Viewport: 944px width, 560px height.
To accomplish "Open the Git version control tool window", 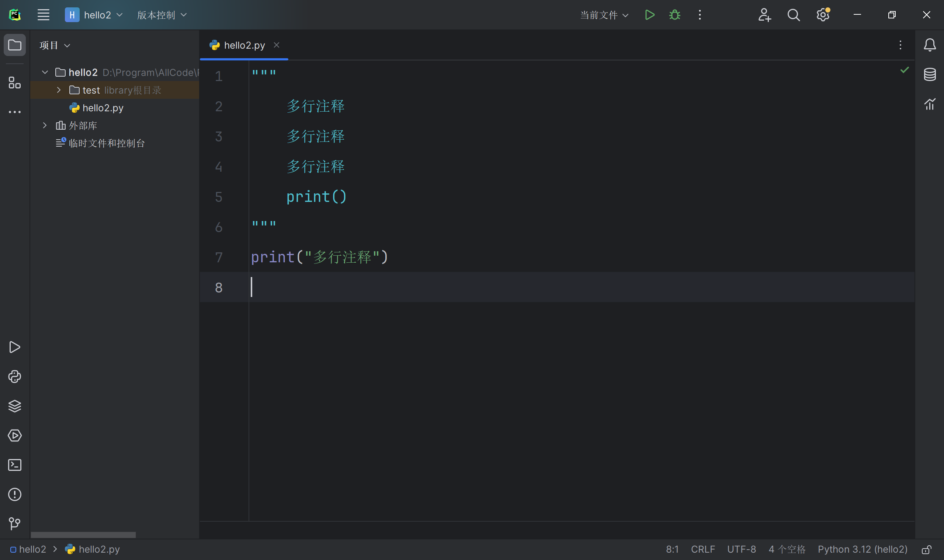I will (15, 524).
